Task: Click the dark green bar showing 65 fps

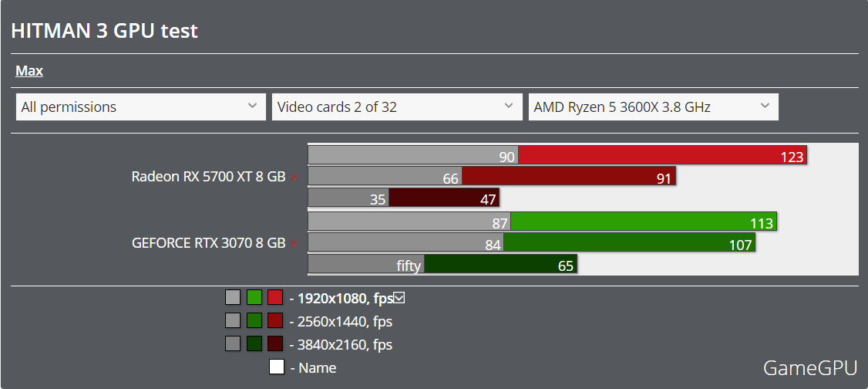Action: tap(501, 264)
